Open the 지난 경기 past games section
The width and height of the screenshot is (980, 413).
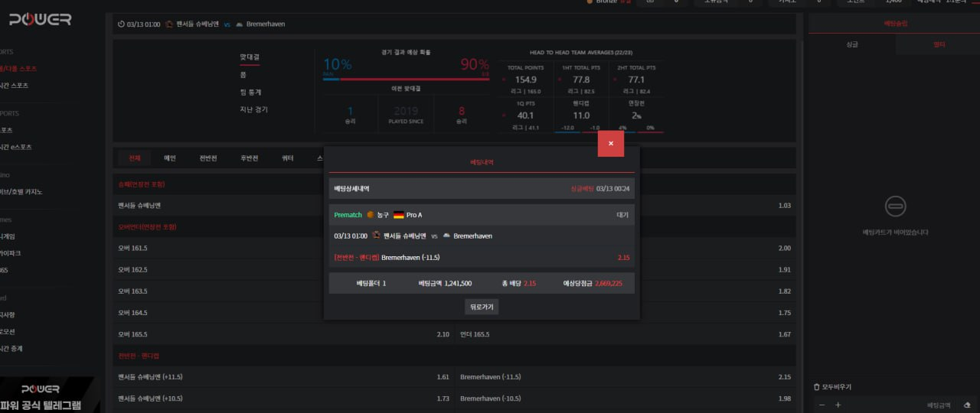coord(253,109)
